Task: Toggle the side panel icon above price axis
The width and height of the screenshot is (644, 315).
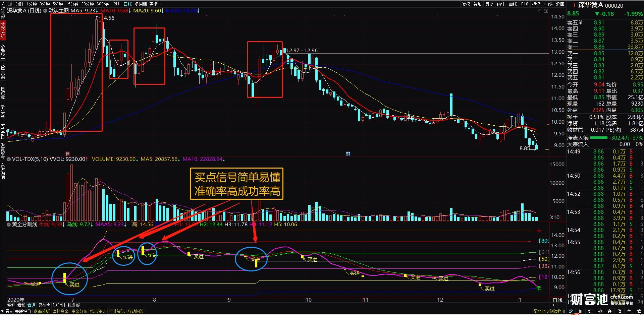Action: (x=546, y=11)
